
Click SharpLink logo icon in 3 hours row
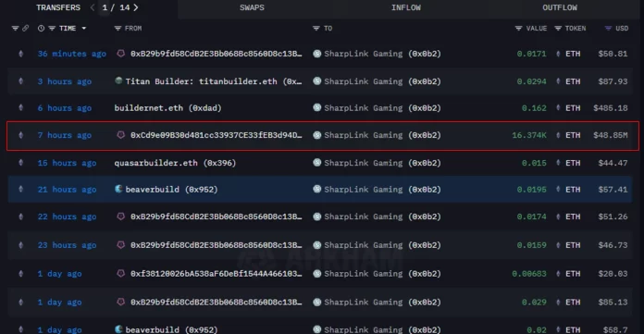pos(317,80)
